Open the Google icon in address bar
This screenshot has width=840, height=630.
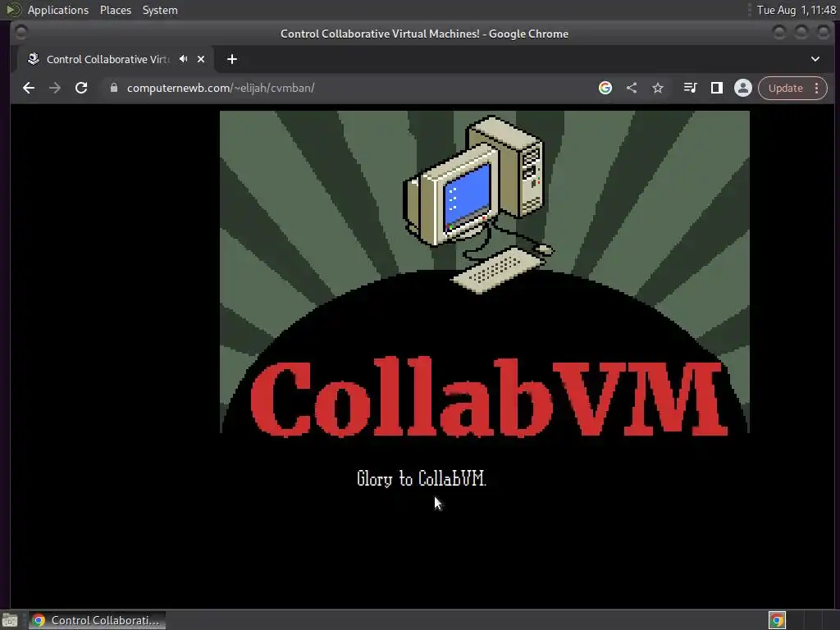(x=605, y=88)
